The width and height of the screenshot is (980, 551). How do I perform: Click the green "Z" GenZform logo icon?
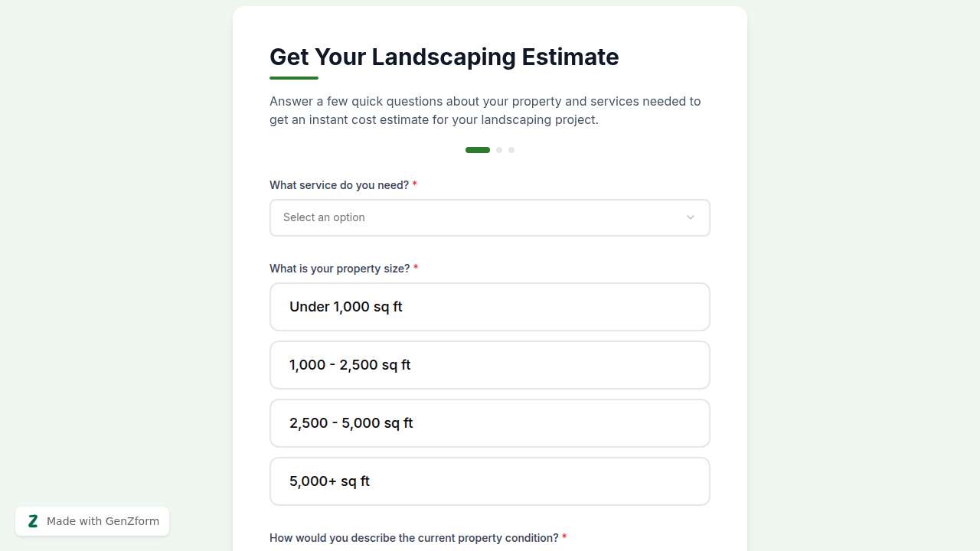pos(33,521)
